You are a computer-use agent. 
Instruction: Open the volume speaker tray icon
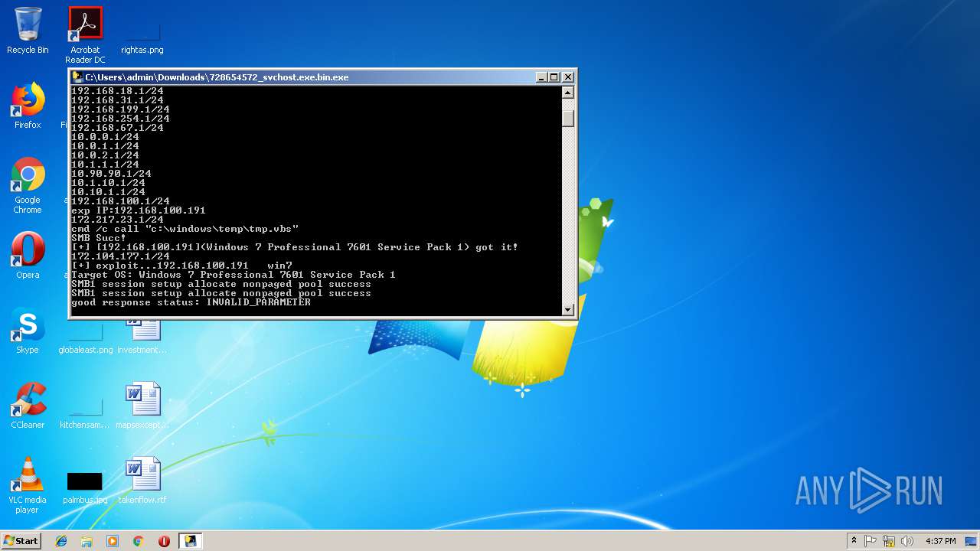pyautogui.click(x=907, y=541)
